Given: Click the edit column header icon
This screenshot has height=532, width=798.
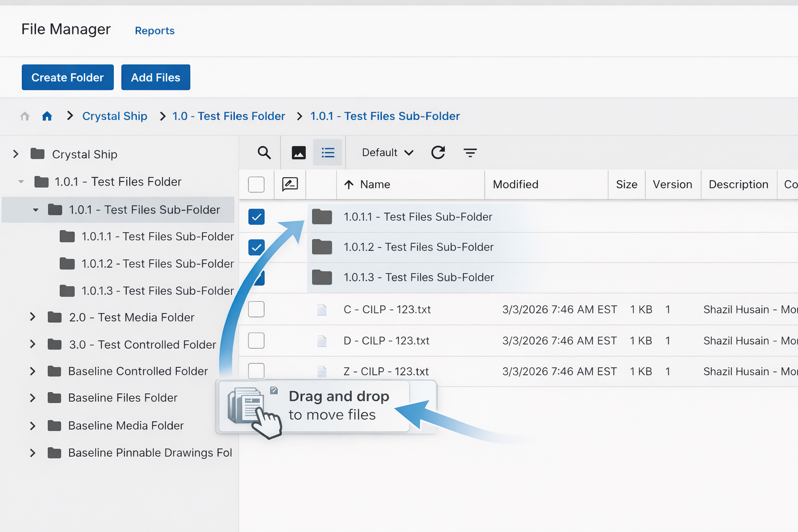Looking at the screenshot, I should click(x=290, y=184).
